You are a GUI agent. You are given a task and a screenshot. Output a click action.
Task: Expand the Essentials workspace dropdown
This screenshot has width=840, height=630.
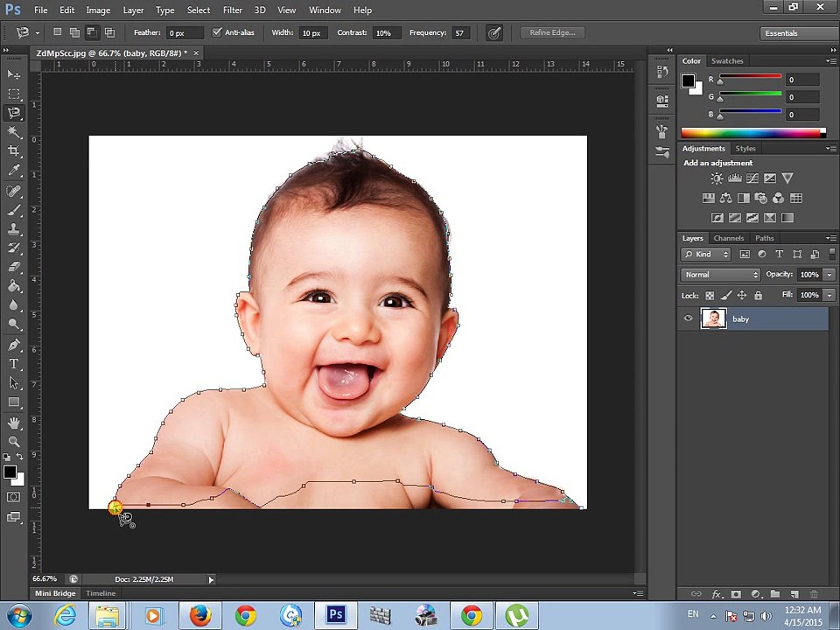(x=799, y=33)
